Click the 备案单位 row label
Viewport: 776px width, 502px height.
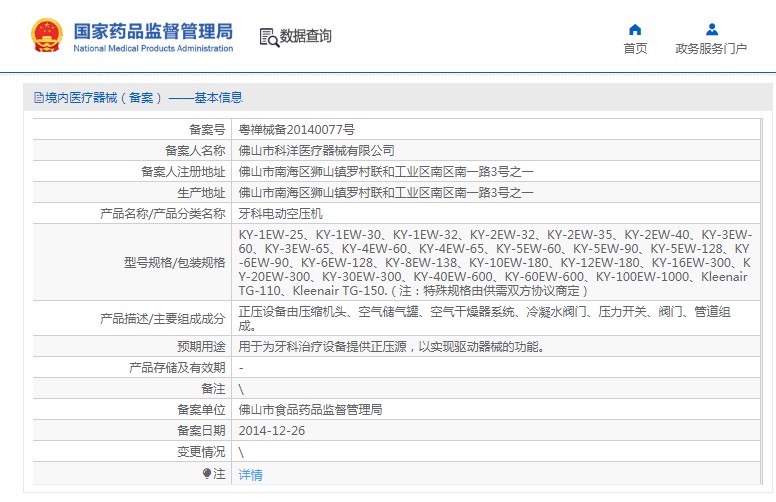tap(201, 409)
